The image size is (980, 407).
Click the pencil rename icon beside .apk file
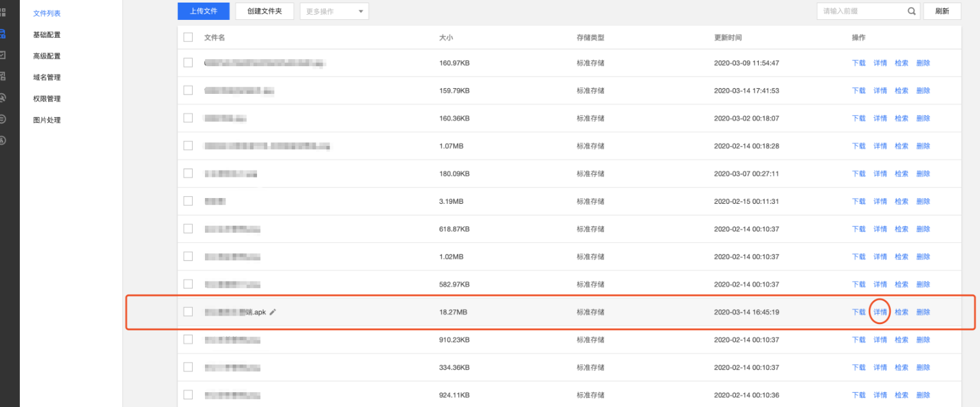click(272, 312)
